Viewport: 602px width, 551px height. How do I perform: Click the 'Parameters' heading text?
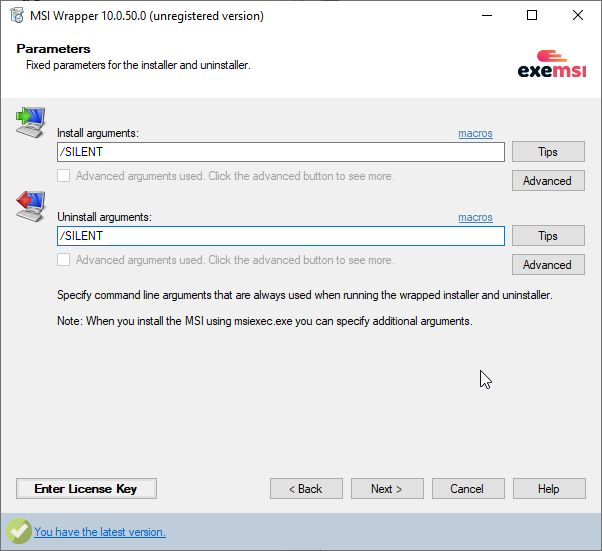tap(53, 49)
